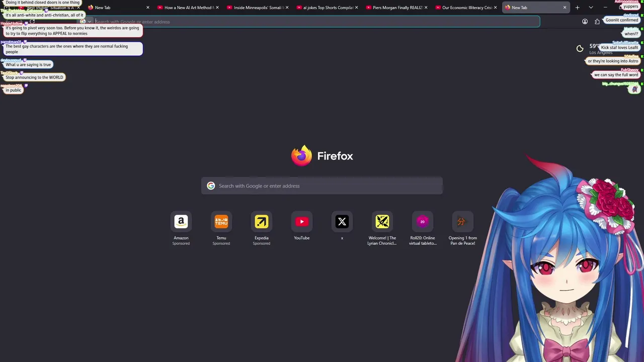Open the Roll20 virtual tabletop shortcut
644x362 pixels.
(x=423, y=222)
